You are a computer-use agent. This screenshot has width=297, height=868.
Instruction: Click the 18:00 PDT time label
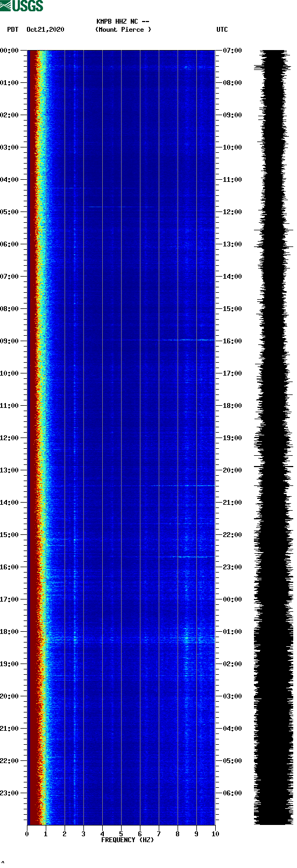tap(10, 632)
